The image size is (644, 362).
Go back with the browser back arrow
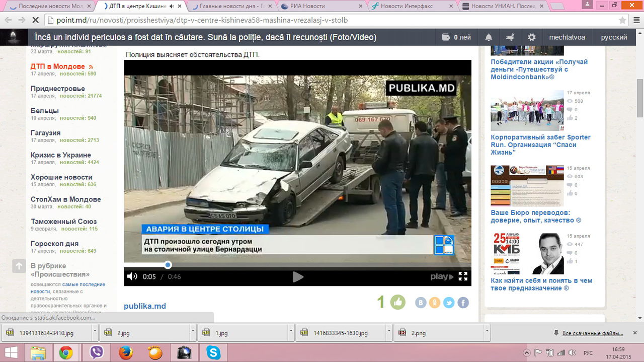[x=8, y=21]
